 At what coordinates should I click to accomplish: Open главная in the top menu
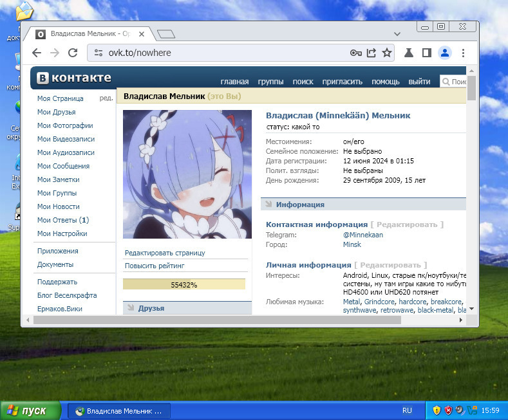pyautogui.click(x=234, y=82)
